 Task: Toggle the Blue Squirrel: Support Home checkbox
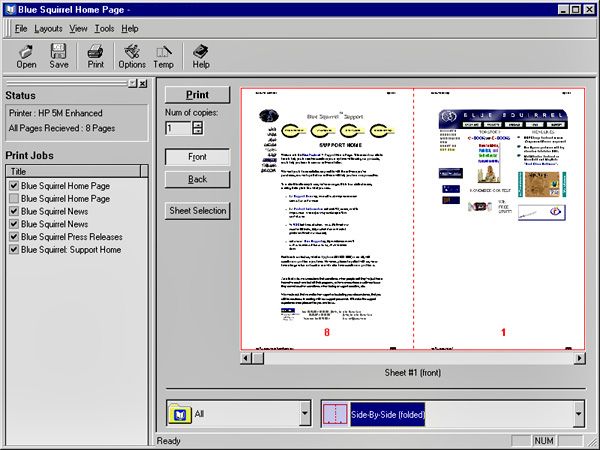click(12, 250)
